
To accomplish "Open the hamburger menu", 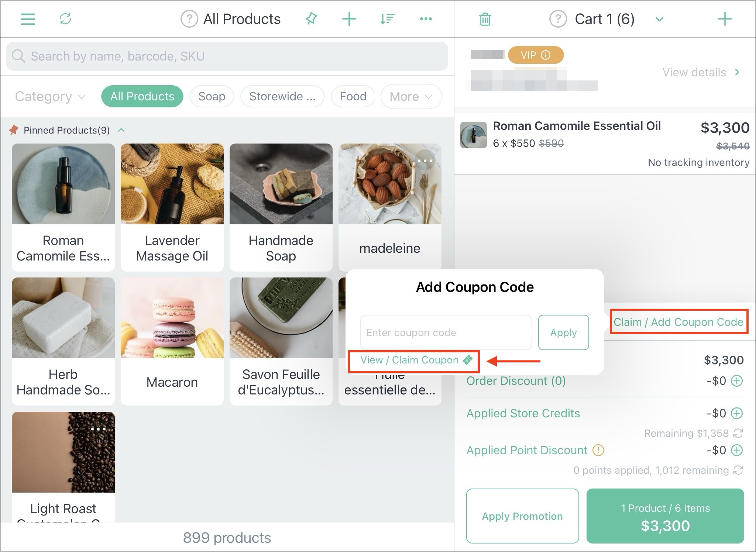I will point(28,19).
